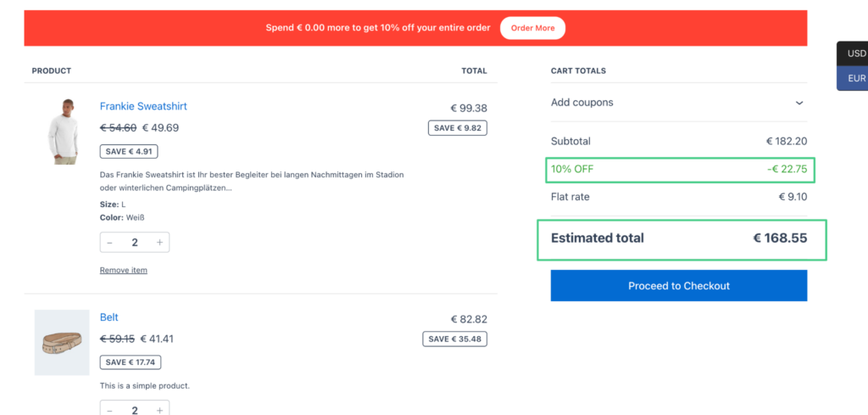Click the Belt quantity field

click(x=135, y=410)
